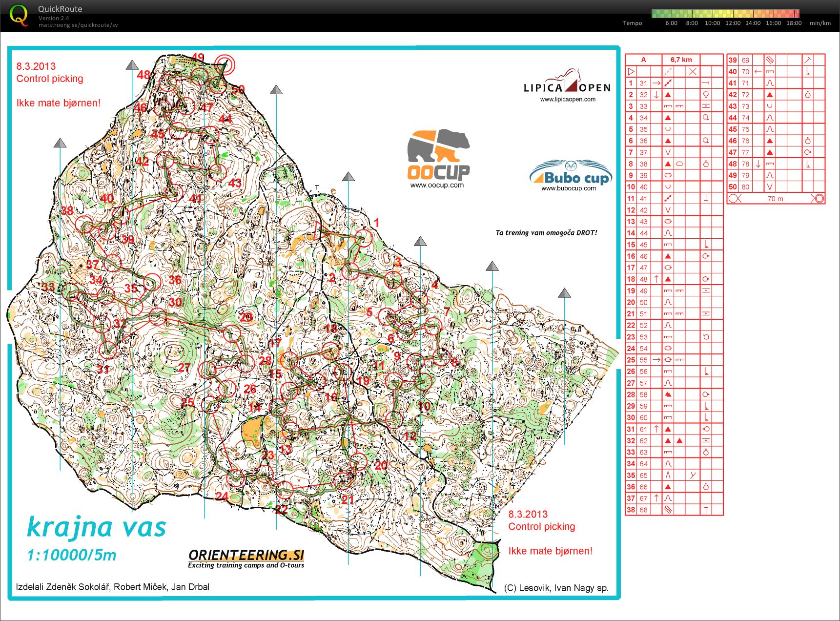840x621 pixels.
Task: Click the 70 m finish distance text
Action: [775, 199]
